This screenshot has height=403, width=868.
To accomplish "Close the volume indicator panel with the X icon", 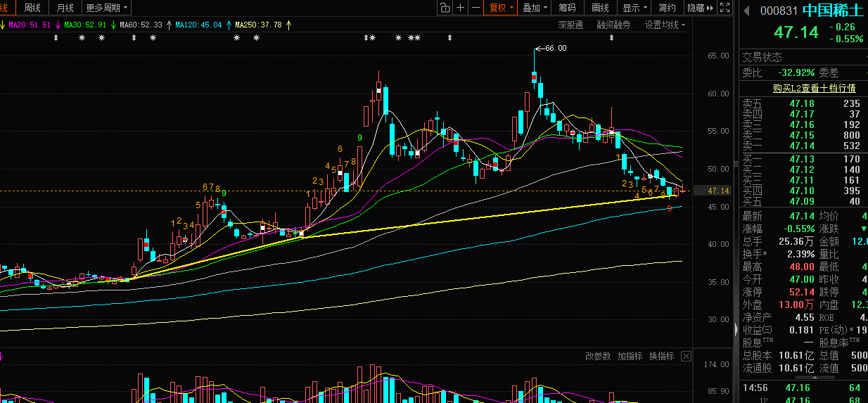I will [x=686, y=357].
